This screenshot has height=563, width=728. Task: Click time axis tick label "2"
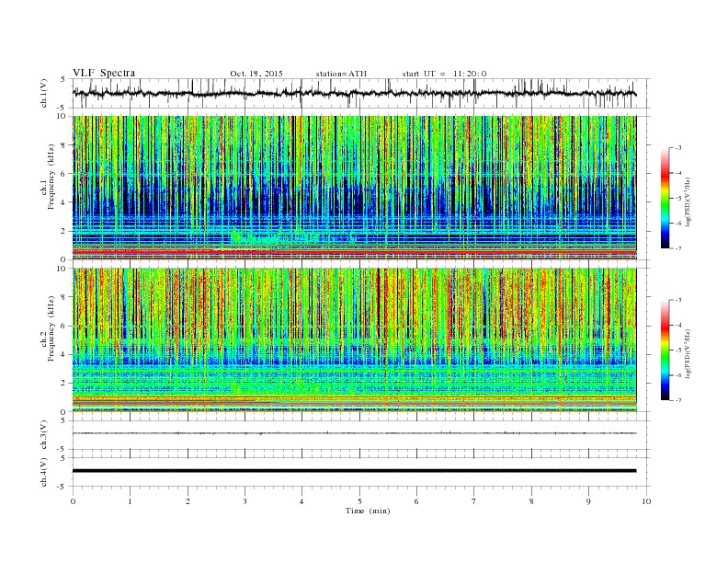(x=188, y=501)
